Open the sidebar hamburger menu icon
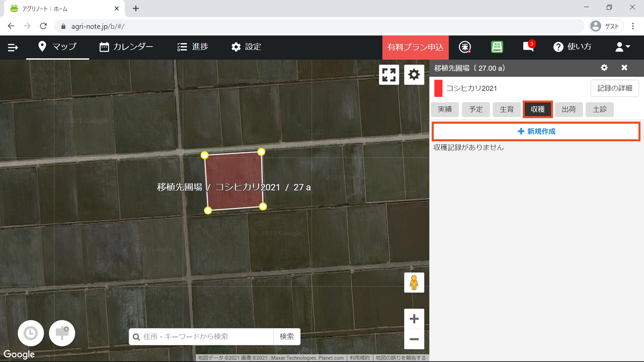The width and height of the screenshot is (644, 362). [13, 47]
